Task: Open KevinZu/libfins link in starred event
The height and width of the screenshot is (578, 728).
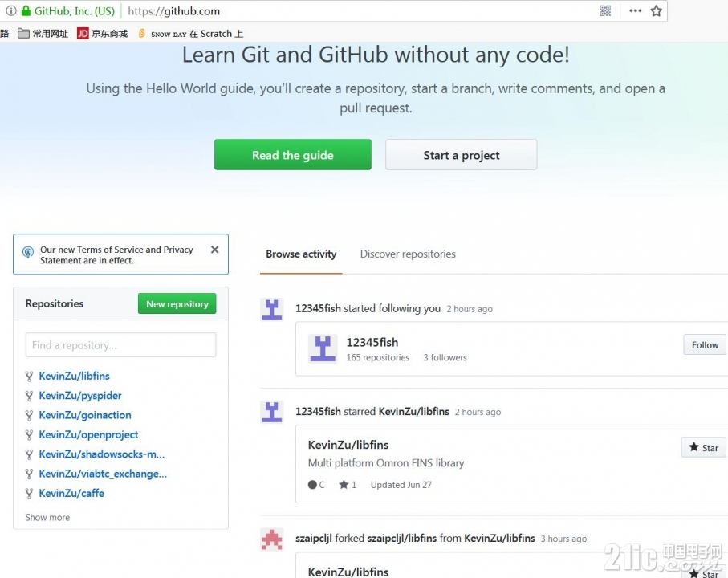Action: click(414, 411)
